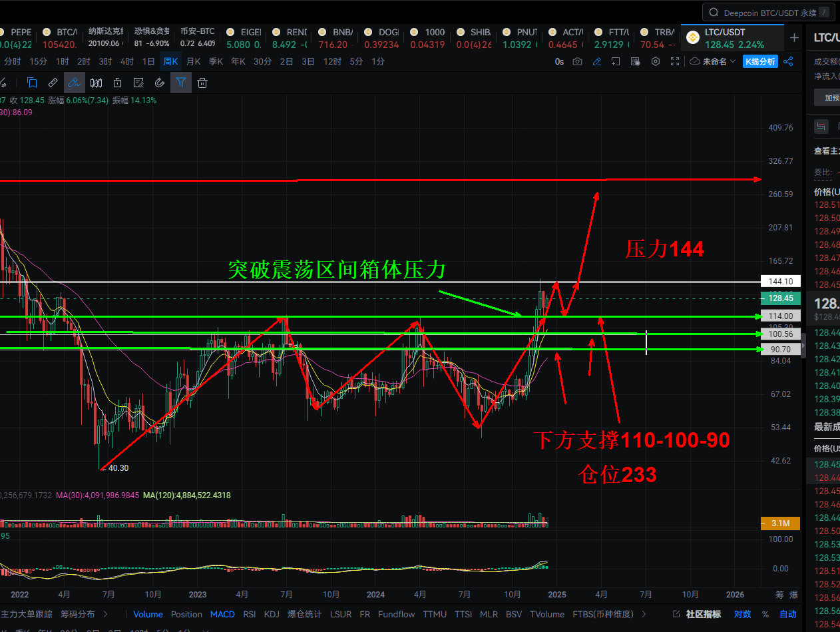840x632 pixels.
Task: Expand the 未命名 template dropdown
Action: tap(712, 61)
